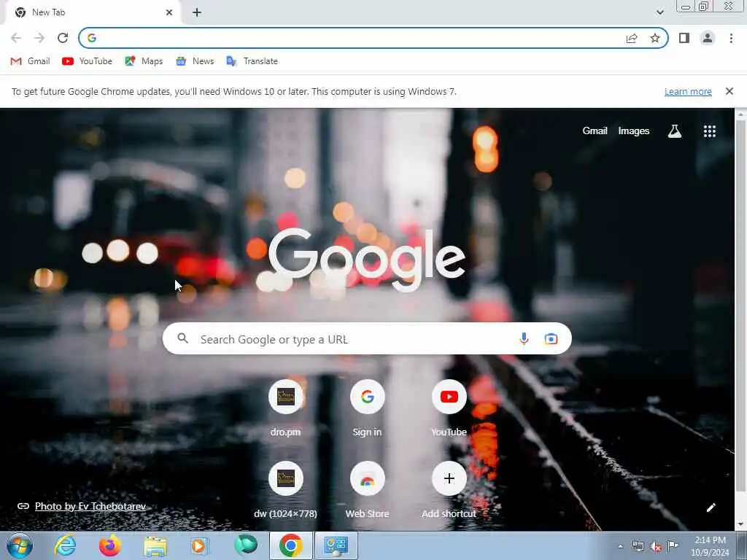Expand the tab search chevron

pos(659,12)
